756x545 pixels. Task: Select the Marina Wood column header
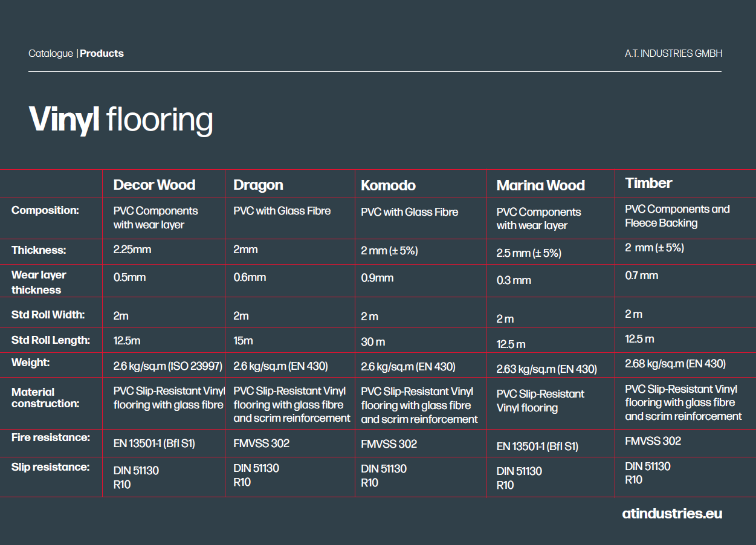coord(540,186)
